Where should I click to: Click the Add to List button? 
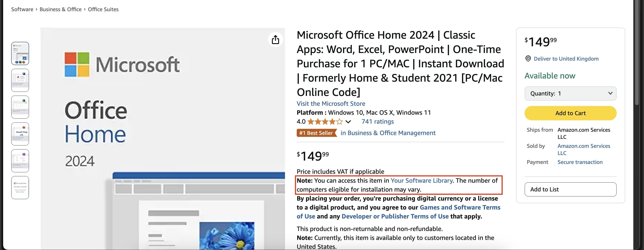pyautogui.click(x=570, y=189)
